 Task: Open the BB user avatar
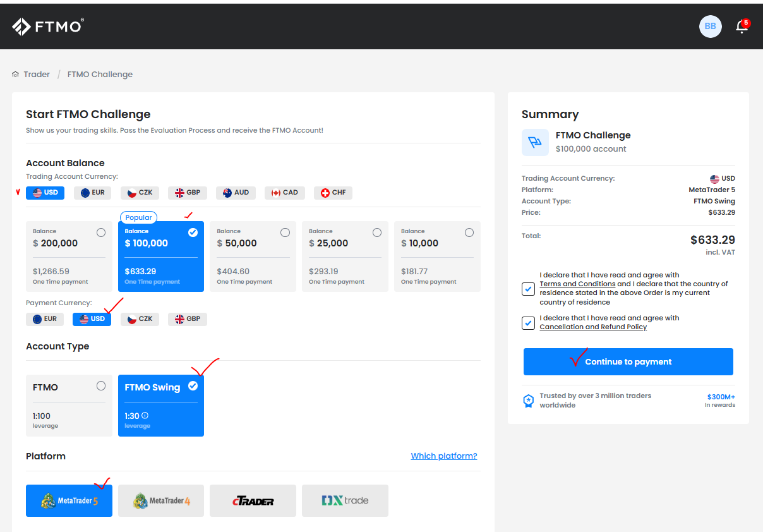point(710,27)
